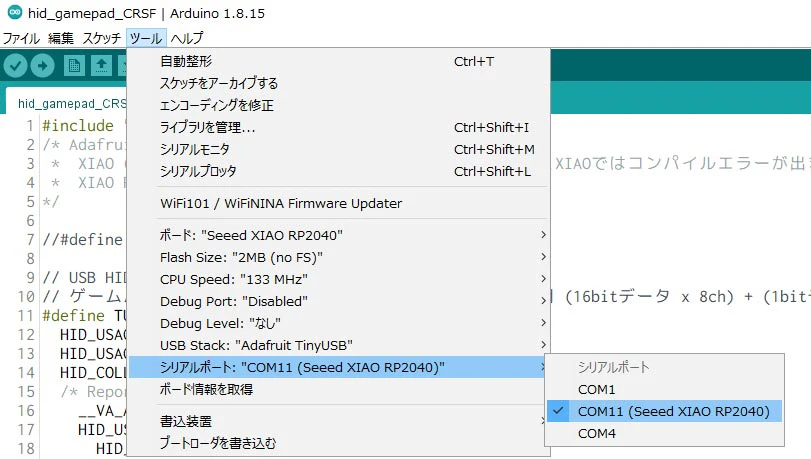This screenshot has width=811, height=459.
Task: Open the 編集 menu
Action: click(x=61, y=38)
